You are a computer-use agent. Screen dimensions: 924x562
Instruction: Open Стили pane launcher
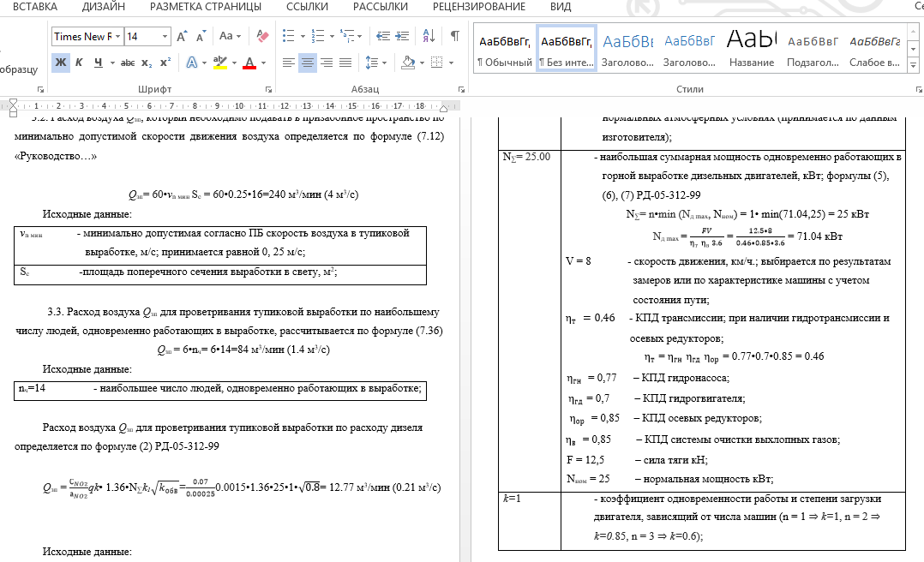click(x=919, y=90)
